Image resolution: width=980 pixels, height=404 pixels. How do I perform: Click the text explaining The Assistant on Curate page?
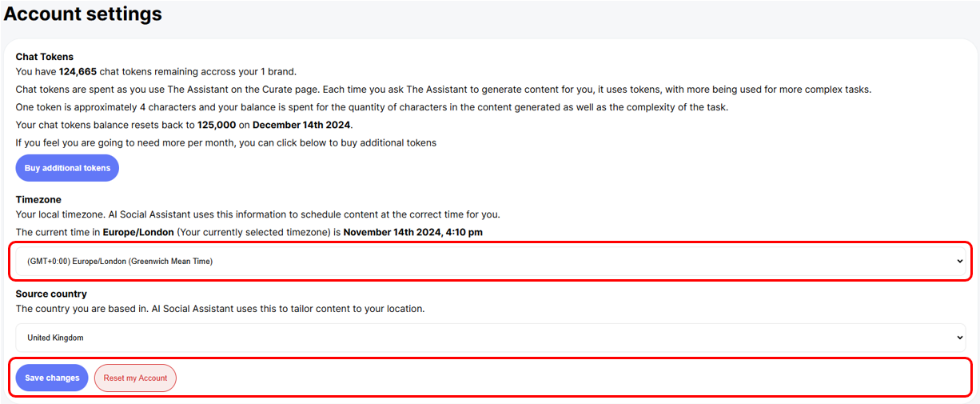[443, 89]
